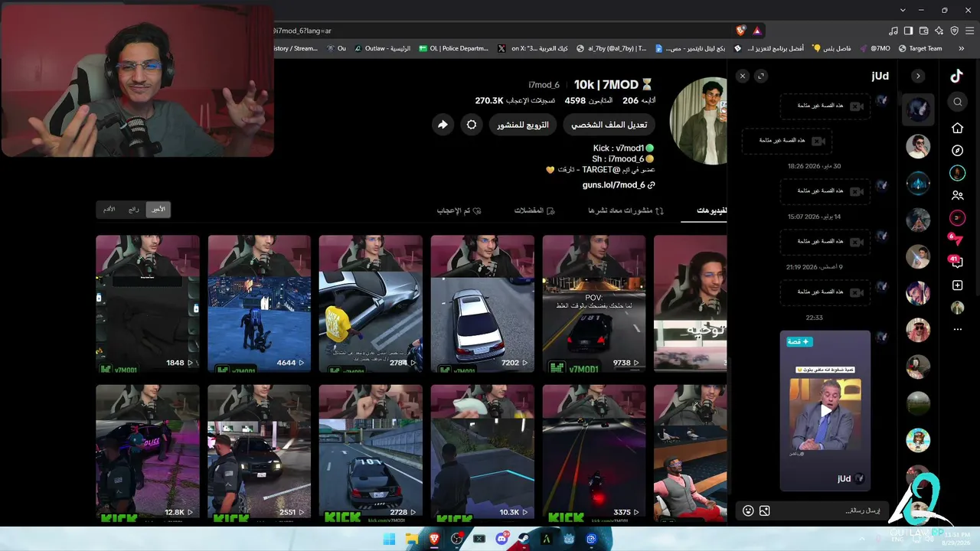Screen dimensions: 980x551
Task: Switch to the Reposts tab
Action: (x=626, y=210)
